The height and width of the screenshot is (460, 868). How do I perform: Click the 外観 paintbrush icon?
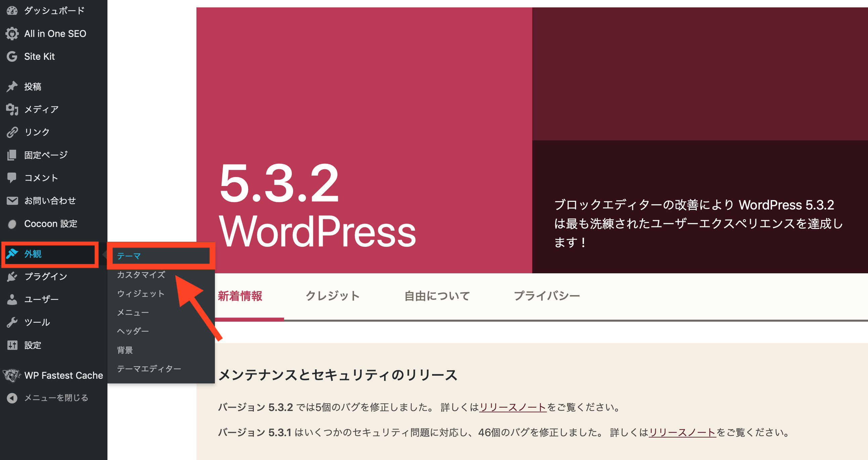tap(12, 253)
